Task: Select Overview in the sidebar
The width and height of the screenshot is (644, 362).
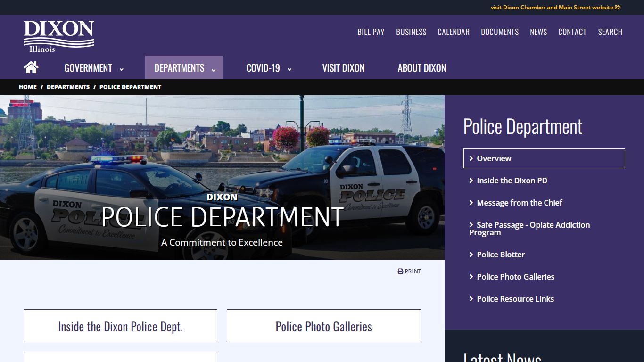Action: click(x=544, y=158)
